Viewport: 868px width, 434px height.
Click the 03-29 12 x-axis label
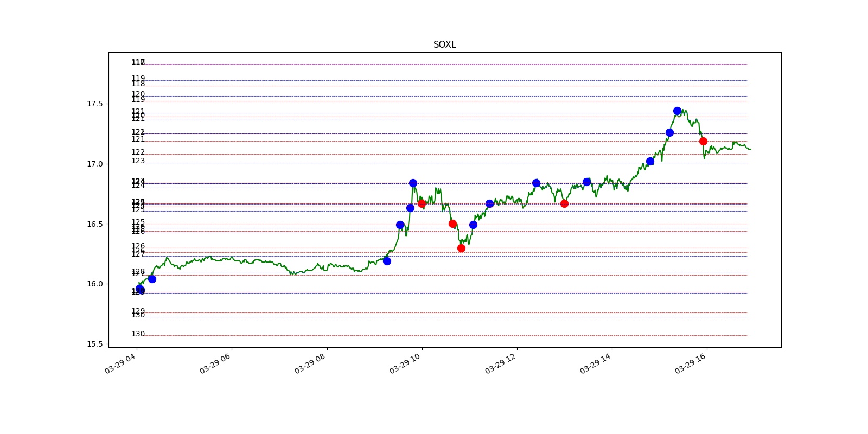pyautogui.click(x=500, y=363)
